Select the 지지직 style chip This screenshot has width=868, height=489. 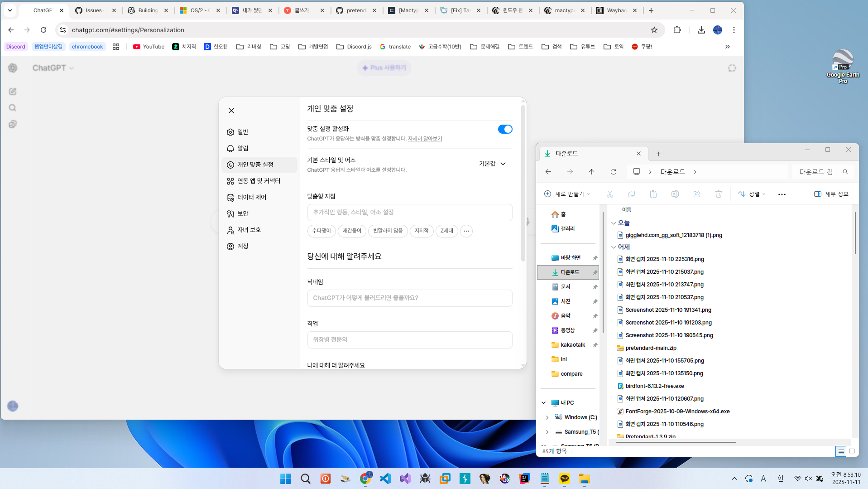tap(421, 231)
